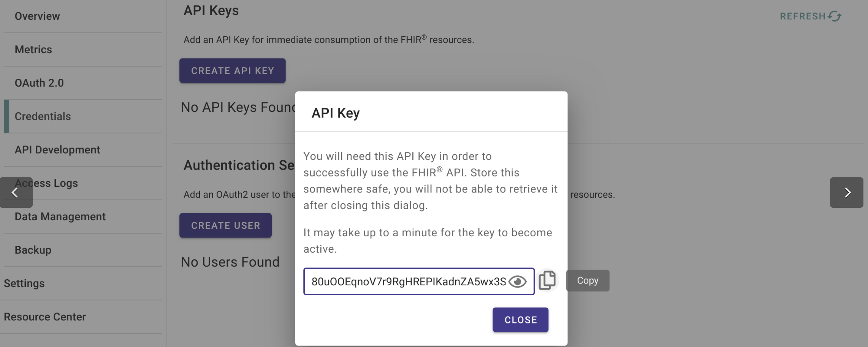Click the Copy tooltip label
This screenshot has width=868, height=347.
588,281
